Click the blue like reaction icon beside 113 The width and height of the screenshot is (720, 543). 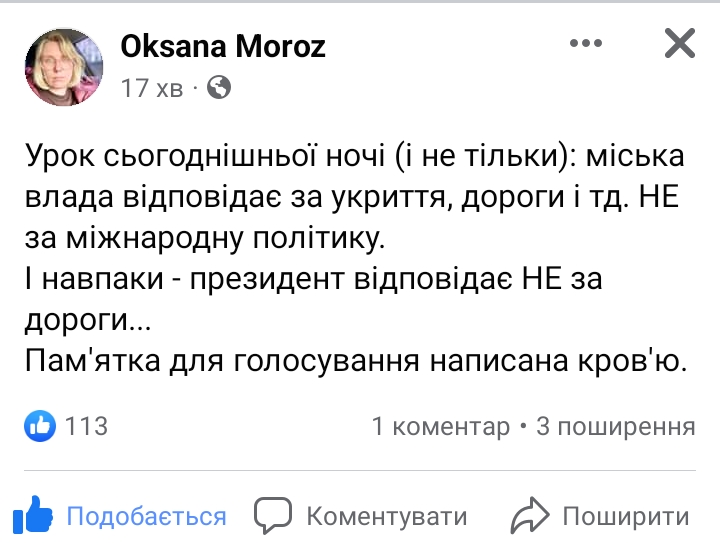(41, 426)
